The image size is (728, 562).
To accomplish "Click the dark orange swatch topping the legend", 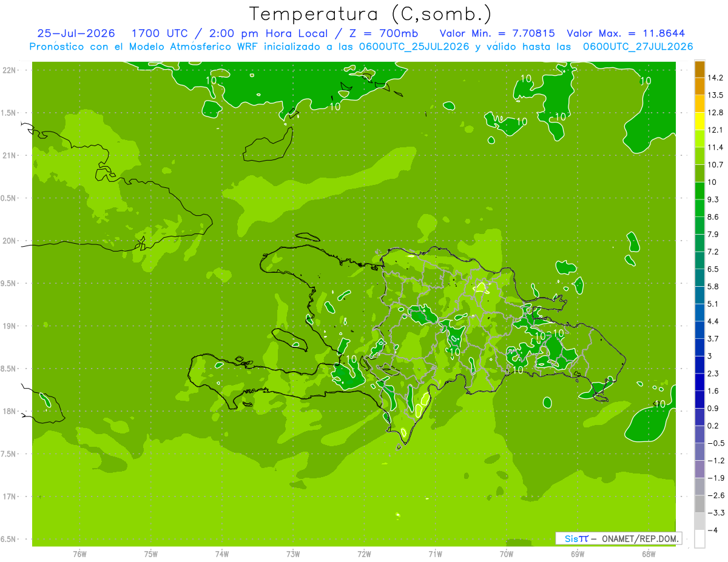I will tap(699, 69).
